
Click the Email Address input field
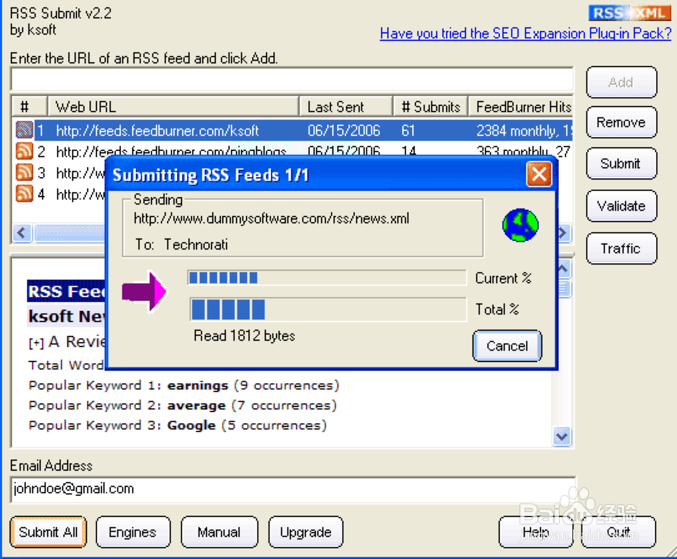[x=293, y=489]
